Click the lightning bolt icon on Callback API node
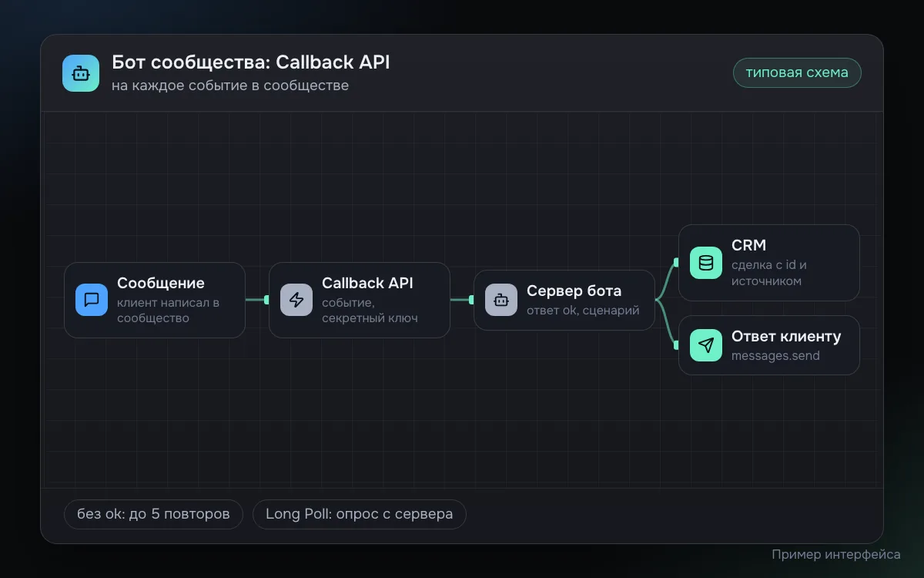Screen dimensions: 924x578 [296, 300]
